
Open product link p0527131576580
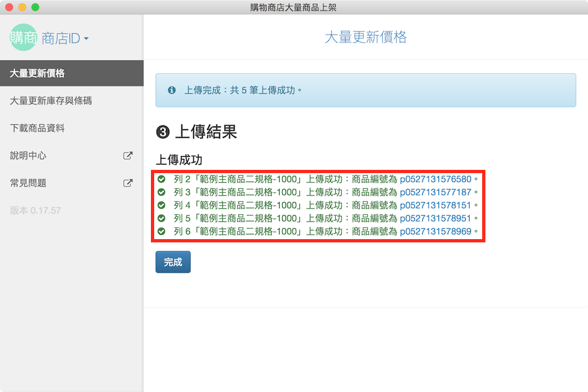click(x=435, y=178)
